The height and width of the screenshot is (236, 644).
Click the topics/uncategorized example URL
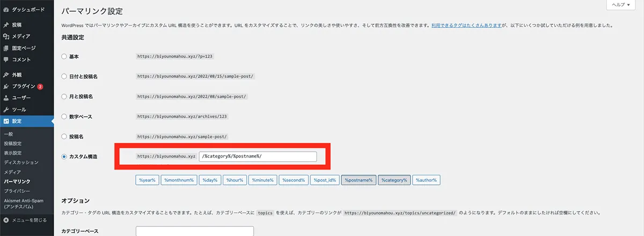400,212
